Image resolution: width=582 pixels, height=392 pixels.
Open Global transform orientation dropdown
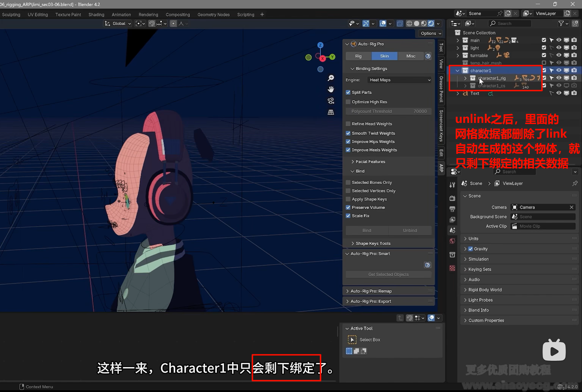(x=118, y=24)
